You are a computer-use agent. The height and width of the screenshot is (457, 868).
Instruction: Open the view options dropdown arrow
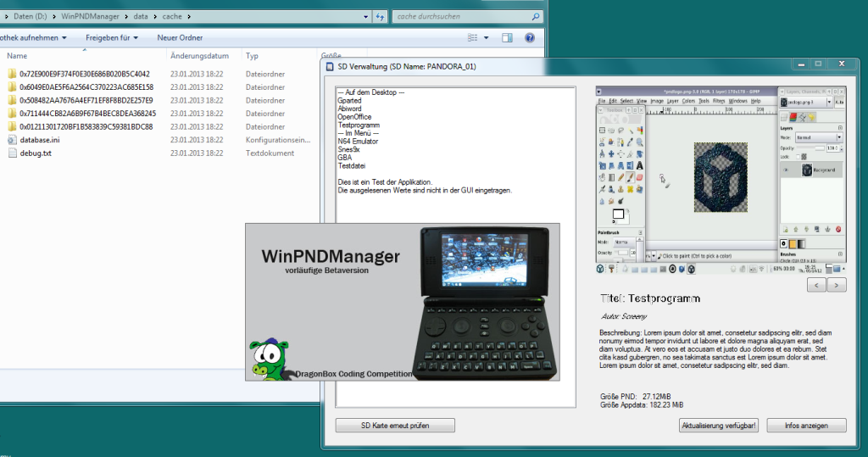click(x=487, y=38)
